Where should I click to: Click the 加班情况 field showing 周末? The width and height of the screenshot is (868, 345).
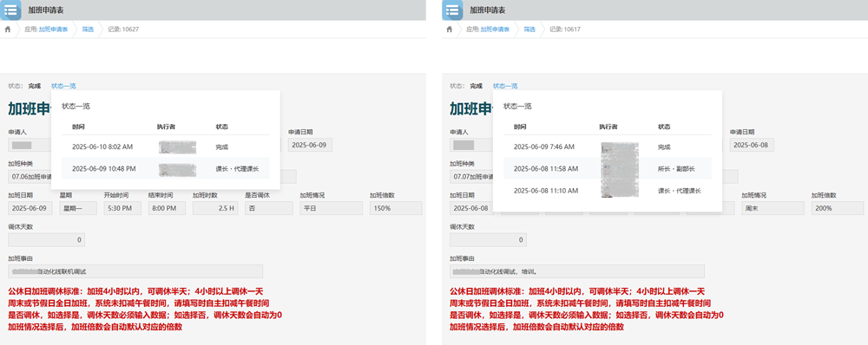tap(773, 208)
